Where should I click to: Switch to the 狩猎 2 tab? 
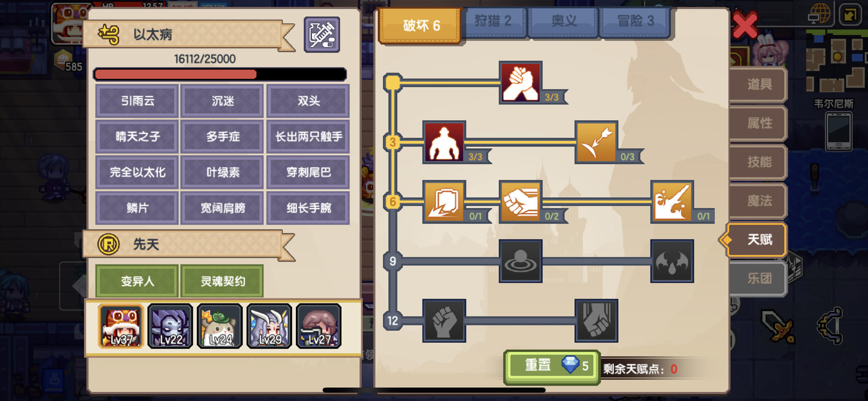[493, 21]
